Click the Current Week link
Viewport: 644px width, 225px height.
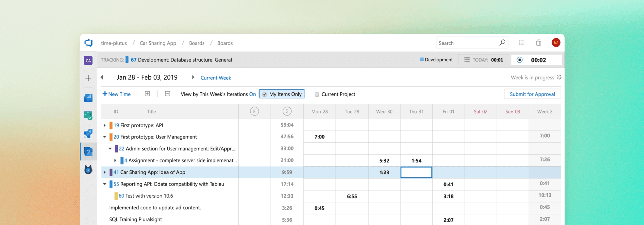[216, 78]
